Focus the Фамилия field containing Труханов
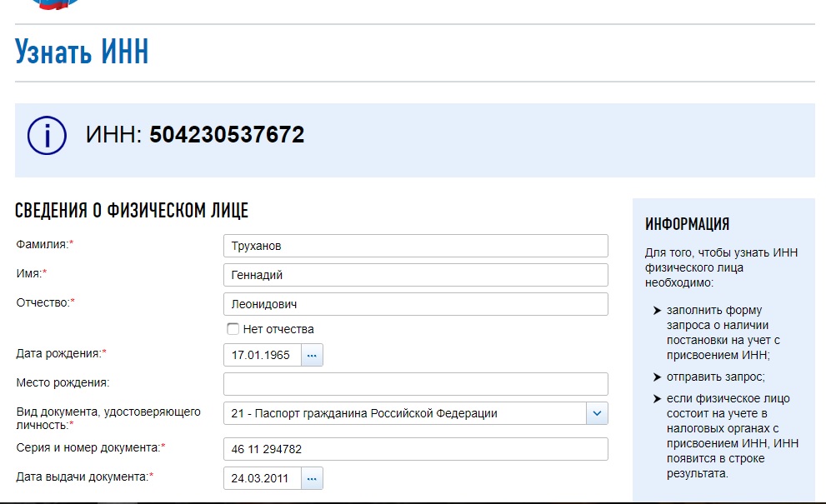Viewport: 826px width, 504px height. 415,247
